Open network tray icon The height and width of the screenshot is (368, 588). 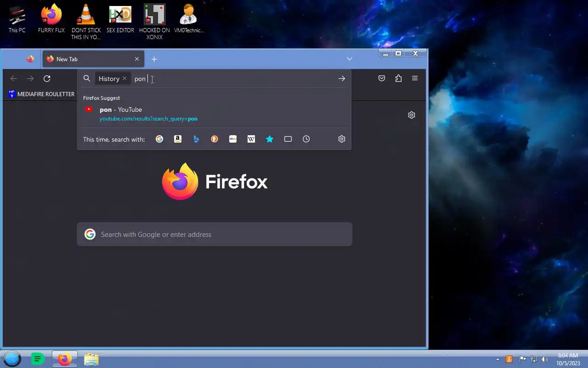534,359
